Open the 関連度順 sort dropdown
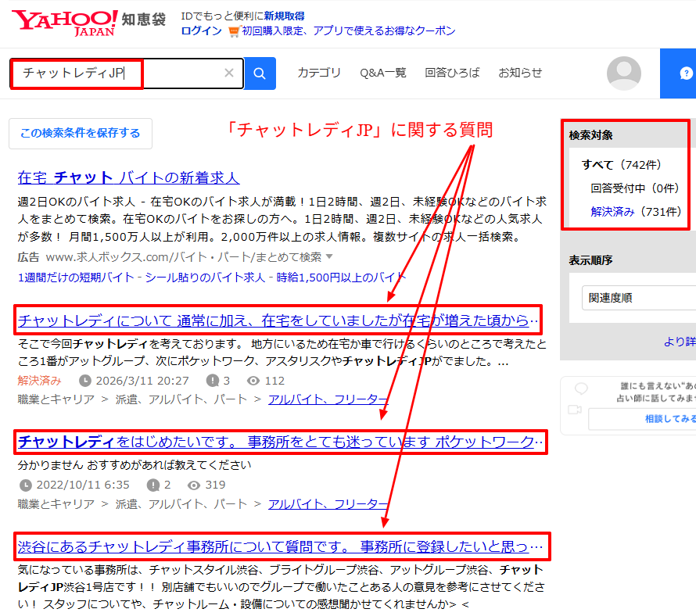Screen dimensions: 696x616 coord(639,298)
